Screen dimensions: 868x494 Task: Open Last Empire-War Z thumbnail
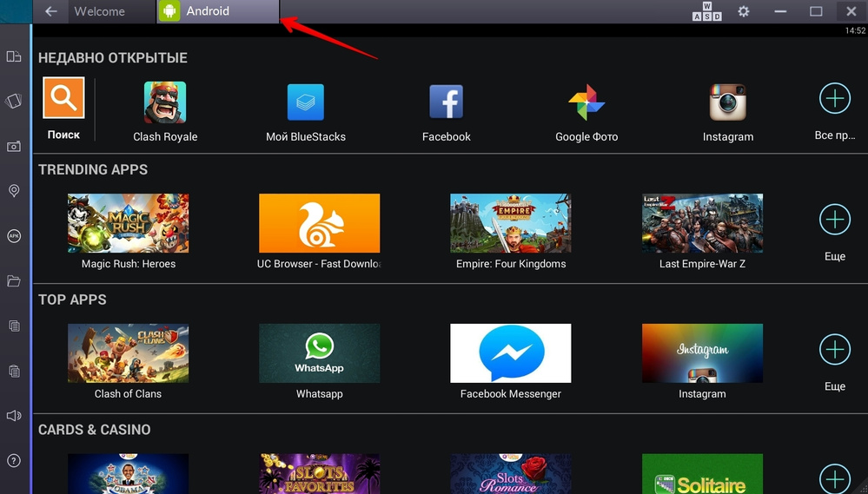tap(703, 223)
